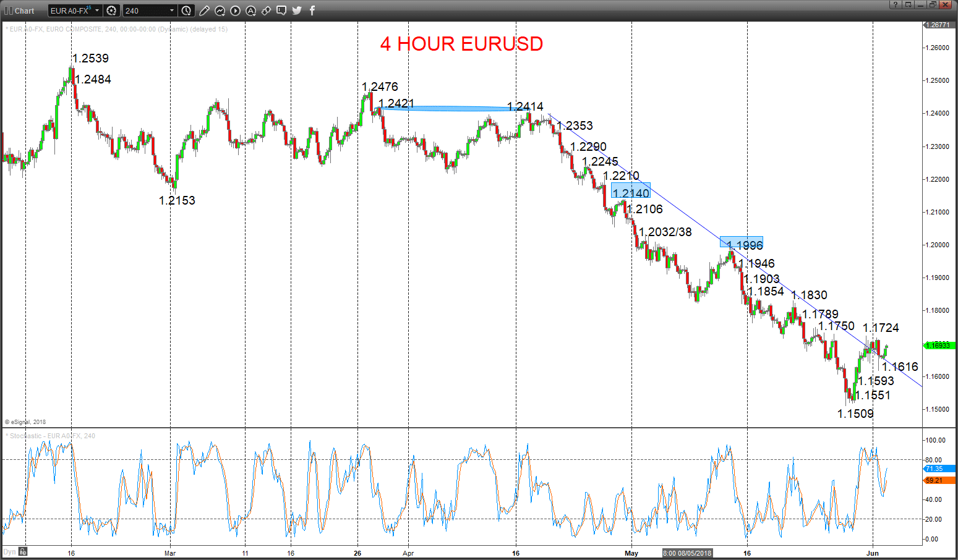Share chart via Twitter icon
This screenshot has height=560, width=958.
coord(297,11)
